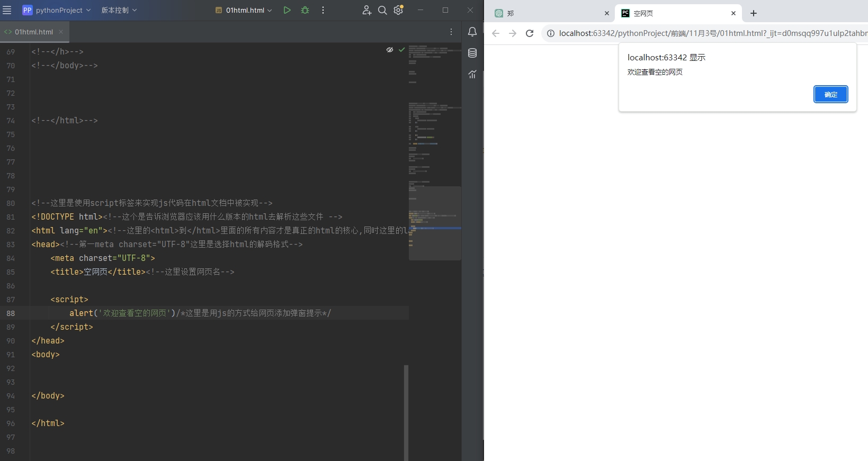The height and width of the screenshot is (461, 868).
Task: Click the <body> opening tag
Action: click(46, 355)
